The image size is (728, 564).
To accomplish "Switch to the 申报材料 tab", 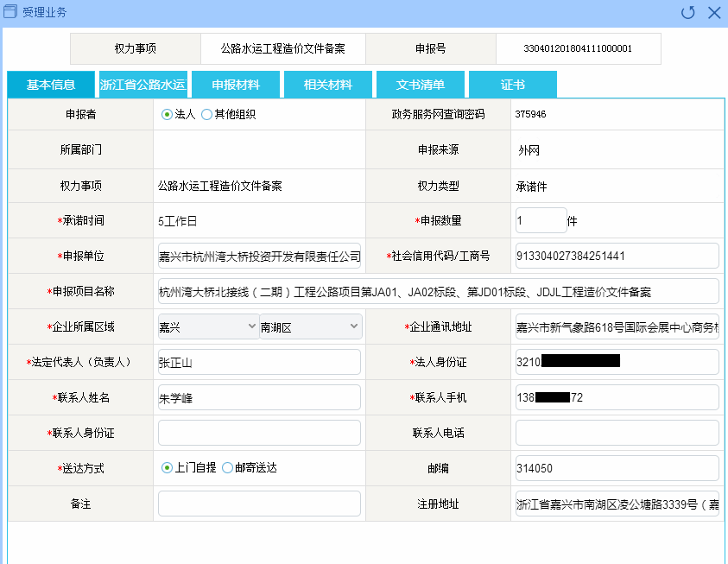I will 236,85.
